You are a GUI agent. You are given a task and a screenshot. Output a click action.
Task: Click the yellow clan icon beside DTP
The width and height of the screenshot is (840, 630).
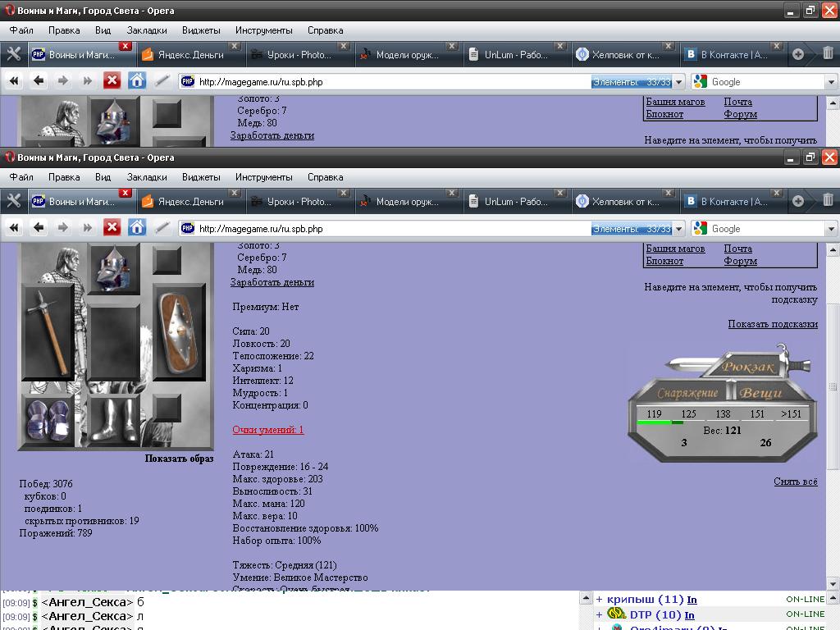click(617, 614)
